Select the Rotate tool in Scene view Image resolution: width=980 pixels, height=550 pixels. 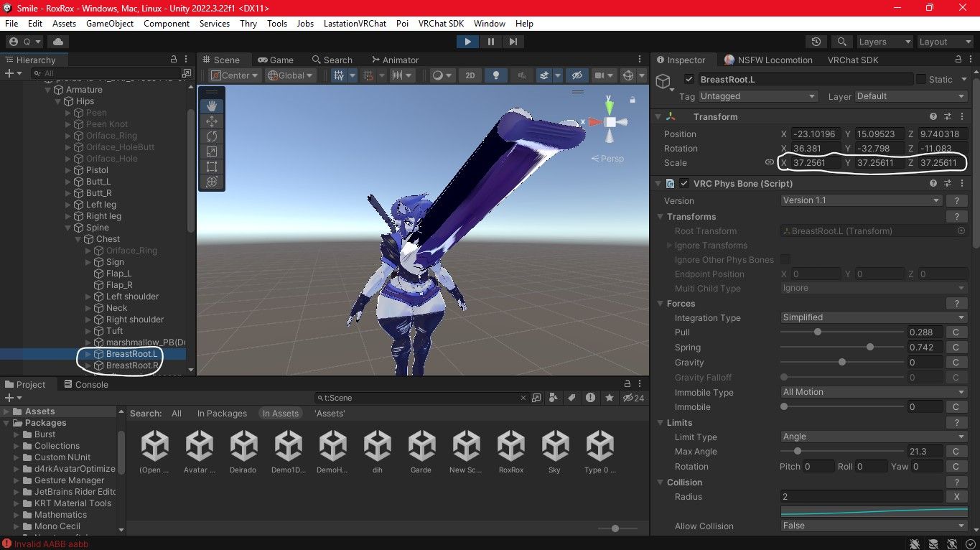[212, 136]
